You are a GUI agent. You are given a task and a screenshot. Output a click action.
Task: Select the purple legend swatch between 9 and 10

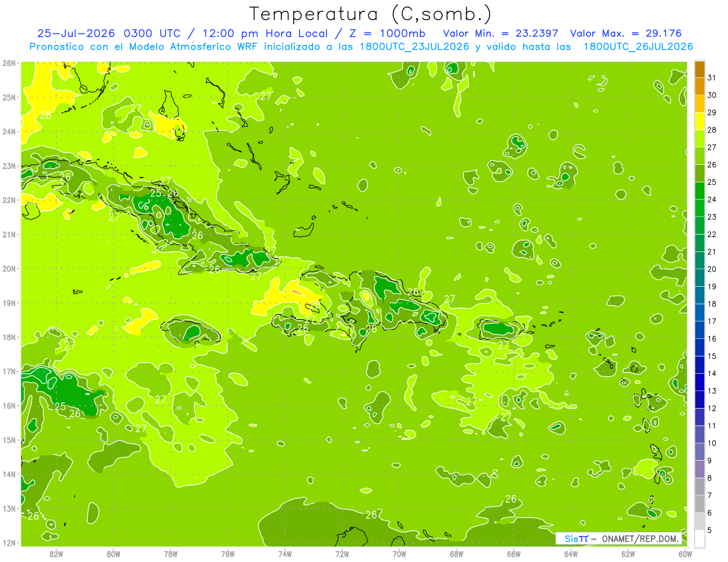[x=699, y=452]
